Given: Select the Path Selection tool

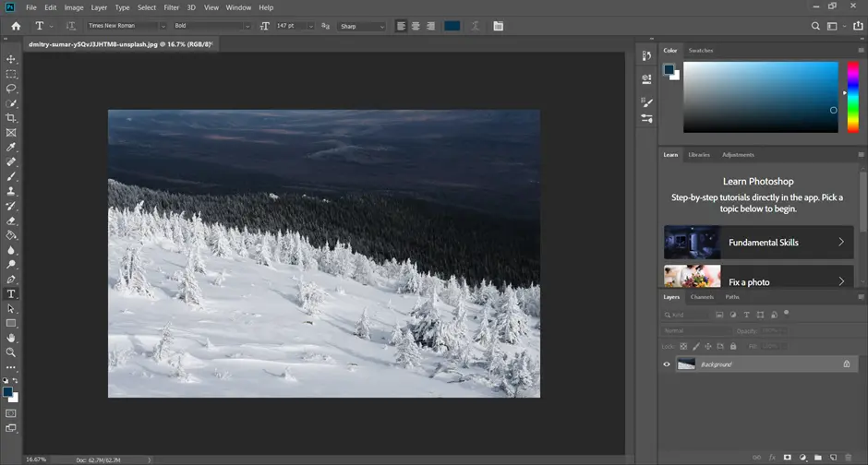Looking at the screenshot, I should (11, 308).
